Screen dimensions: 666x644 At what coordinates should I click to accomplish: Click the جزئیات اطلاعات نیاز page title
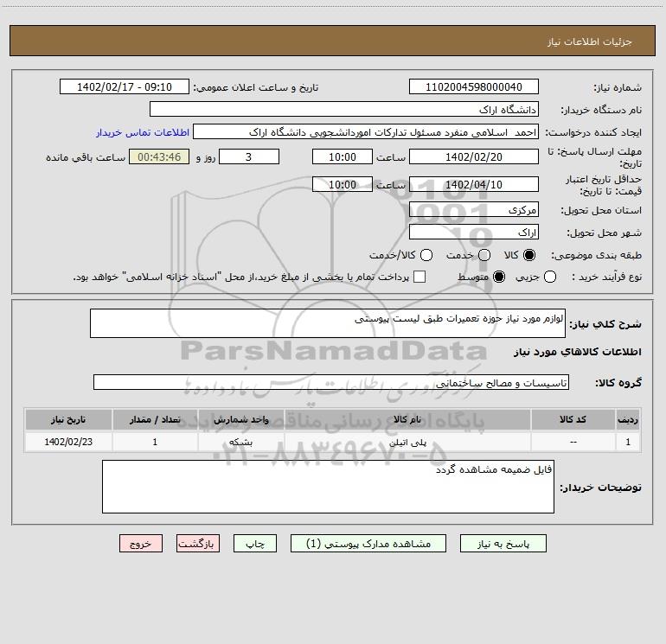pos(590,41)
